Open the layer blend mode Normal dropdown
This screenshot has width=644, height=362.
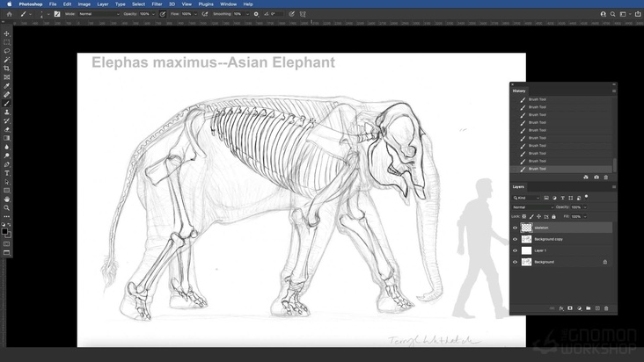[x=532, y=207]
